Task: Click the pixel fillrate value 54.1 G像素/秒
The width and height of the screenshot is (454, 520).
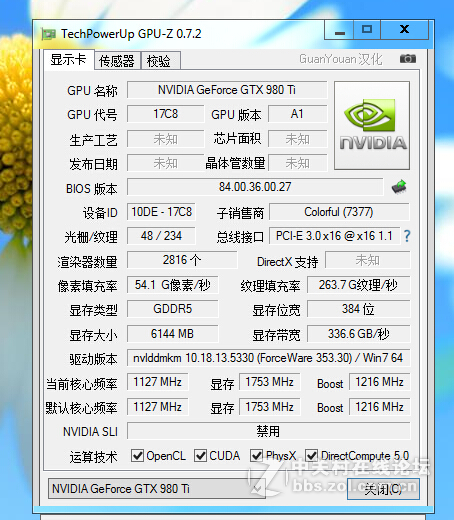Action: pyautogui.click(x=173, y=285)
